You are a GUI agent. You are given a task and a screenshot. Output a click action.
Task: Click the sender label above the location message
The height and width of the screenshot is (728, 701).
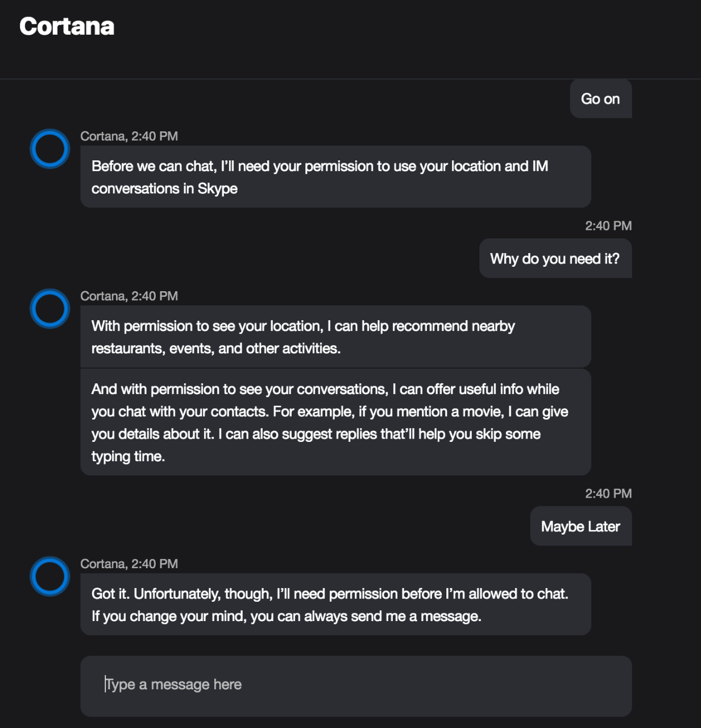129,296
